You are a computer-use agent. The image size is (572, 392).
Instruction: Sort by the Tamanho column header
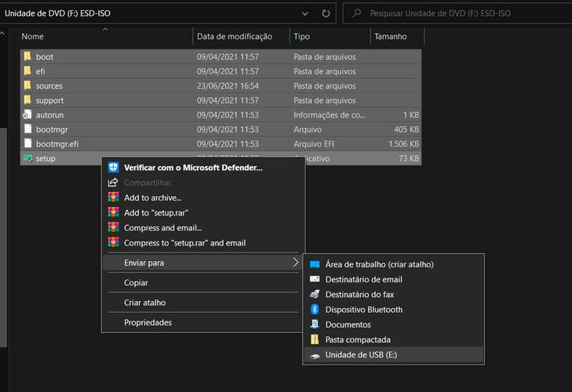pyautogui.click(x=397, y=36)
